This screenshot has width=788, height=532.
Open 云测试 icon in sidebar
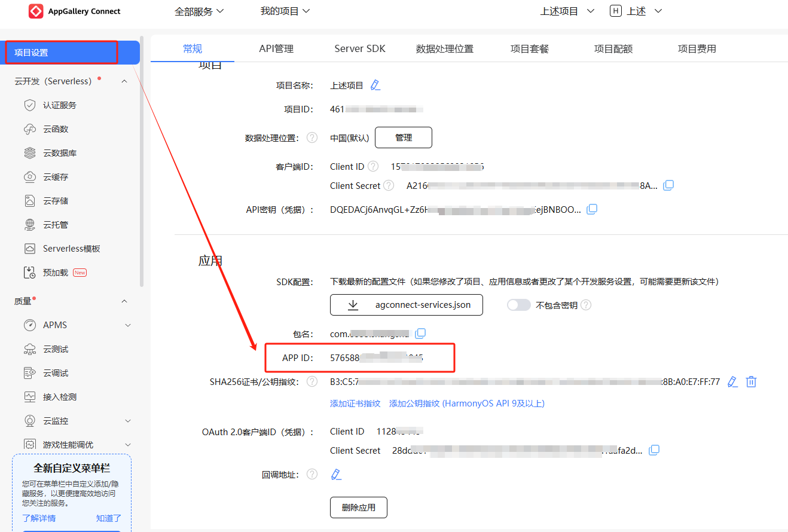[30, 349]
